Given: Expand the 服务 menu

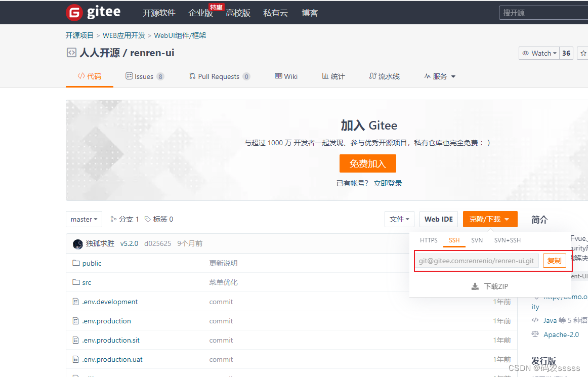Looking at the screenshot, I should pyautogui.click(x=440, y=76).
